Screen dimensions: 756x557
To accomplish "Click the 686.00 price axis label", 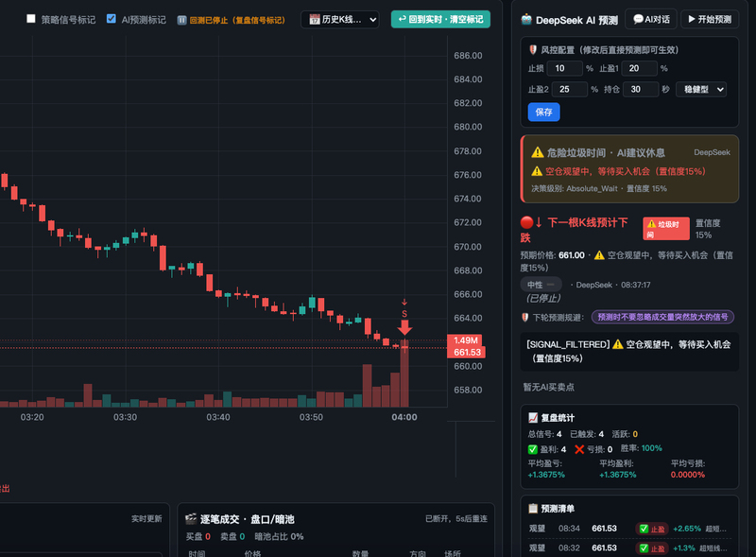I will point(468,56).
